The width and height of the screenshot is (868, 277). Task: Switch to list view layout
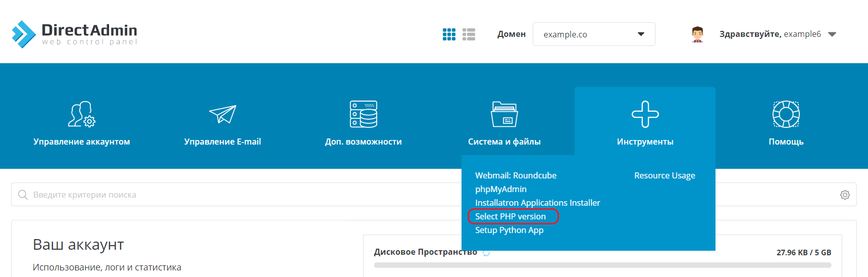pos(469,34)
